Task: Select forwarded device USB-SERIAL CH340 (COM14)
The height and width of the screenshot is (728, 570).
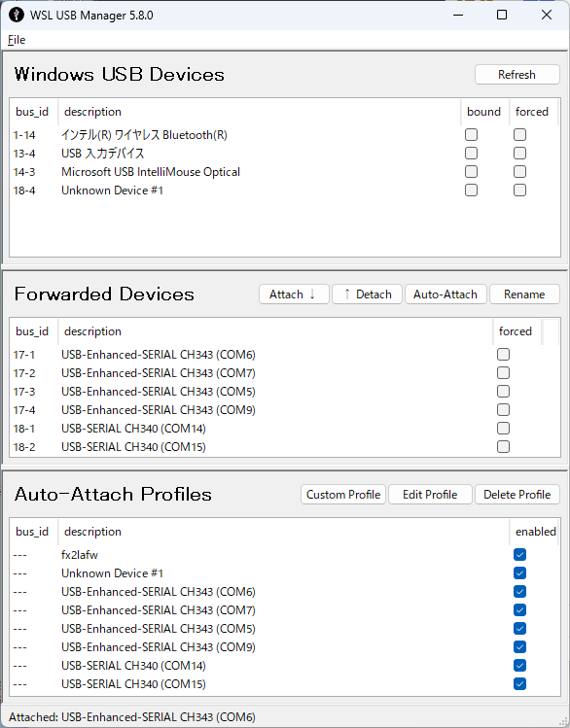Action: point(284,429)
